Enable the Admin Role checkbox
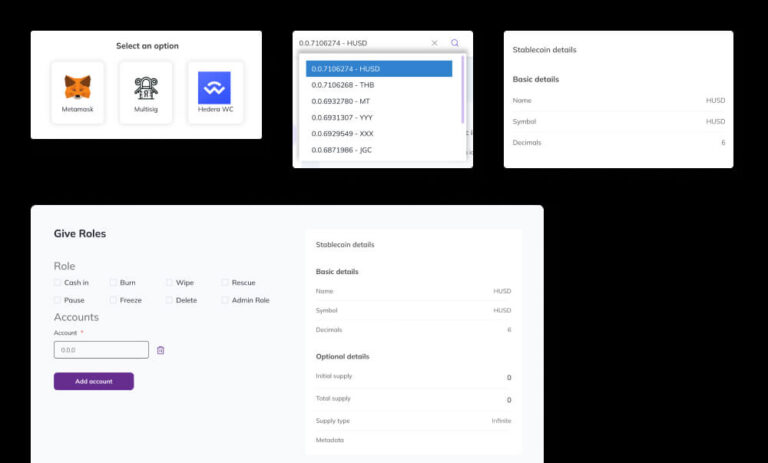Screen dimensions: 768x463 pos(225,300)
